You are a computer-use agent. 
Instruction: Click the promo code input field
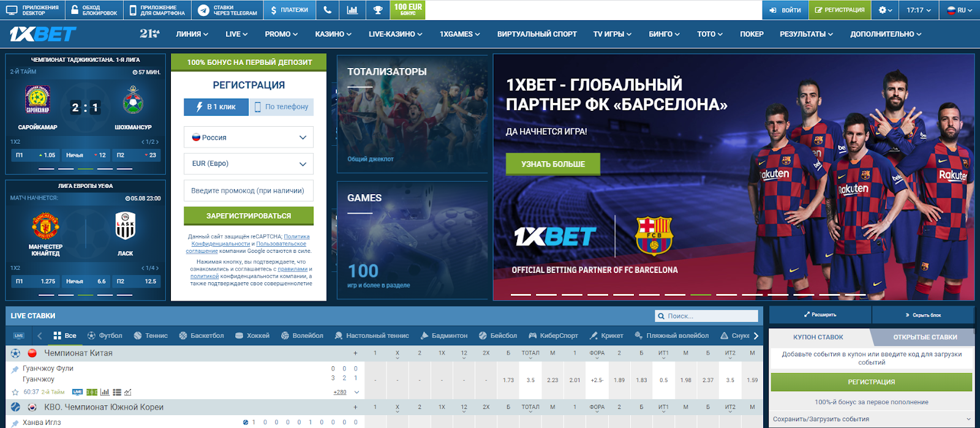point(249,190)
